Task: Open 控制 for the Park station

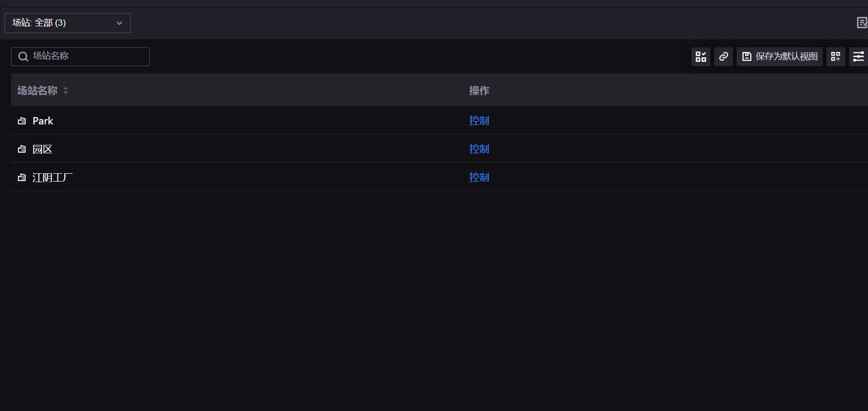Action: pos(479,120)
